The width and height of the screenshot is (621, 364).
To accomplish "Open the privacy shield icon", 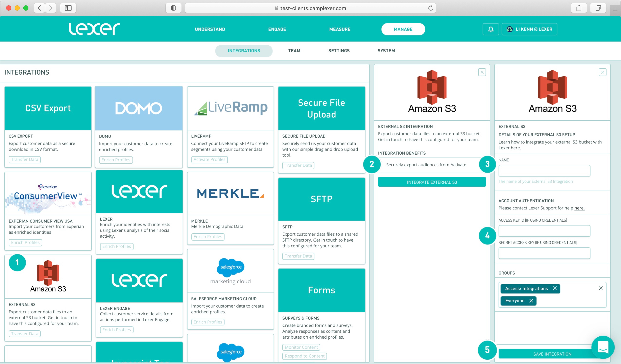I will tap(173, 8).
